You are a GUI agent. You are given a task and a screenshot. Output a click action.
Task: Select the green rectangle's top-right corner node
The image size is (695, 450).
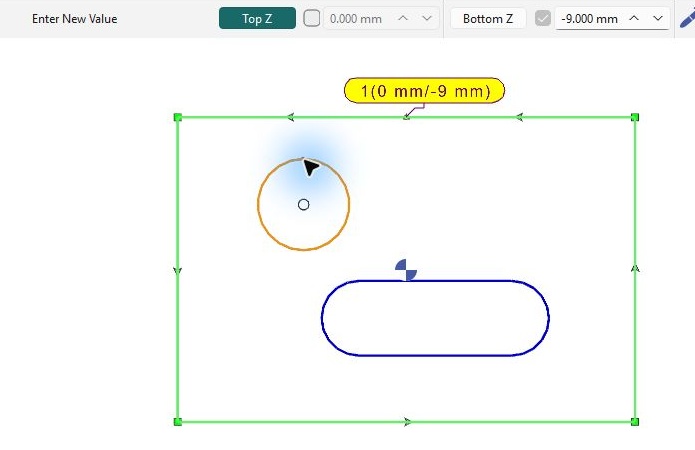pyautogui.click(x=635, y=117)
